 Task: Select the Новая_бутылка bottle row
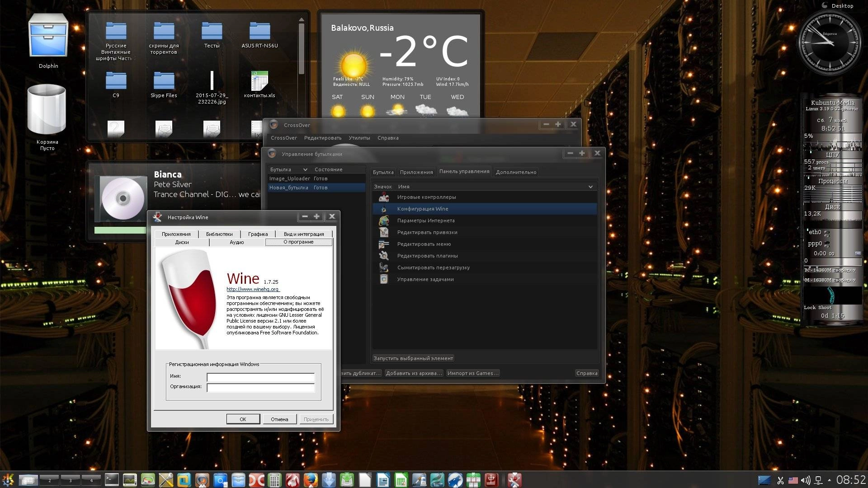(x=316, y=188)
